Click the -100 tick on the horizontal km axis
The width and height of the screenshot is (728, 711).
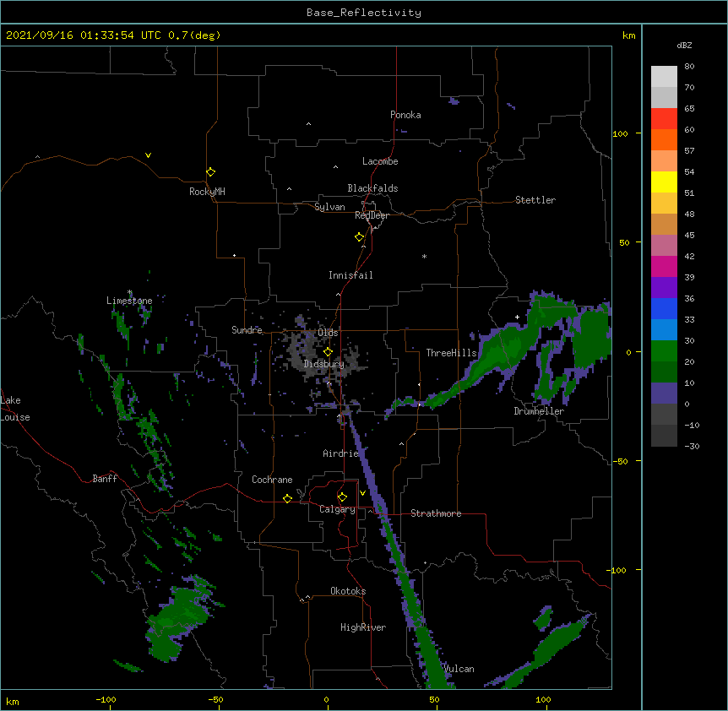[x=106, y=699]
